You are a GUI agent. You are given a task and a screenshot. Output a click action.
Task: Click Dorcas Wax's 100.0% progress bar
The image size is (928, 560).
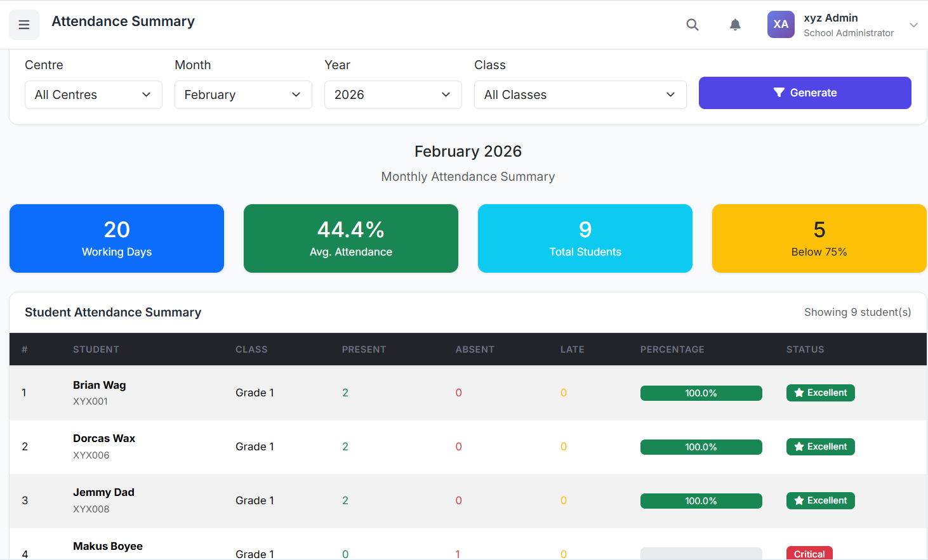tap(701, 447)
